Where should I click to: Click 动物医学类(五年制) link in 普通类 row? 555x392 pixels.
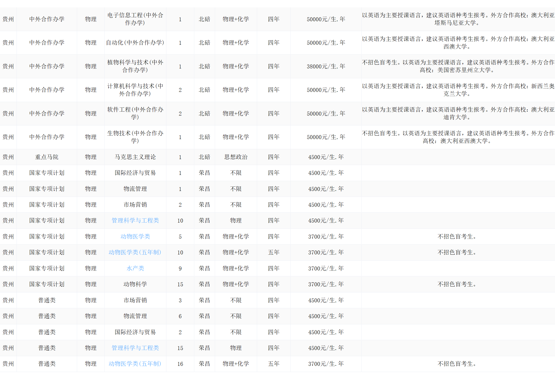(135, 364)
